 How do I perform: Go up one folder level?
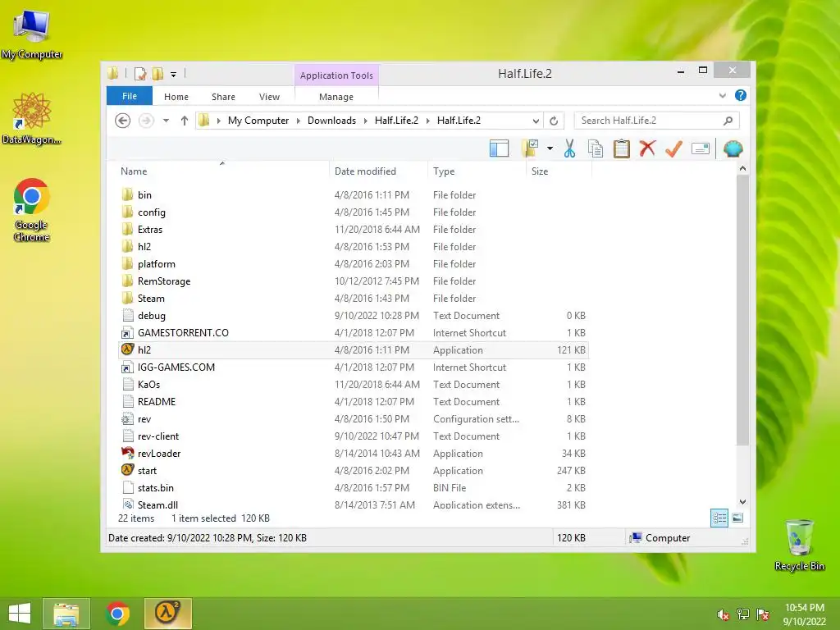[185, 121]
